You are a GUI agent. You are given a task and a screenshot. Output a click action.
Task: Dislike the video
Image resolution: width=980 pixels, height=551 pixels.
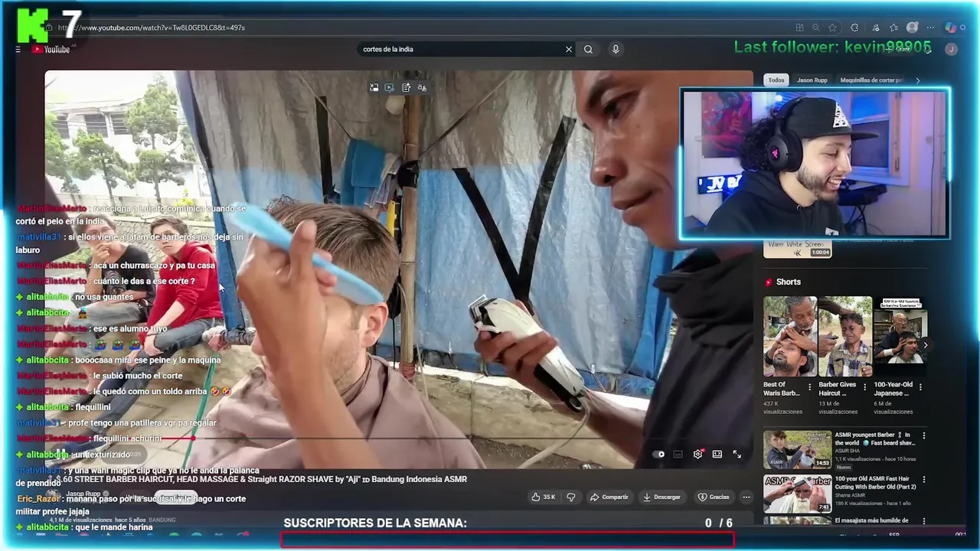click(570, 497)
